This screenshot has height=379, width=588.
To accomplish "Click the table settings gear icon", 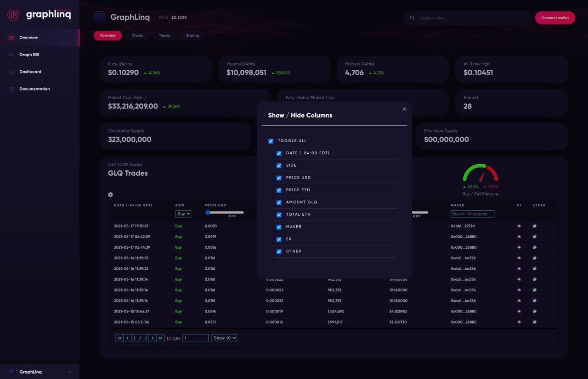I will [110, 195].
